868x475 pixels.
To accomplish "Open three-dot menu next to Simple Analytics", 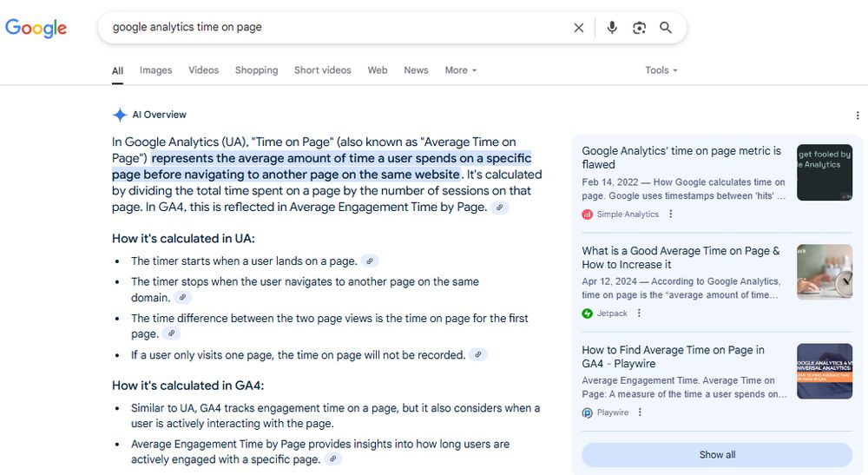I will 670,214.
